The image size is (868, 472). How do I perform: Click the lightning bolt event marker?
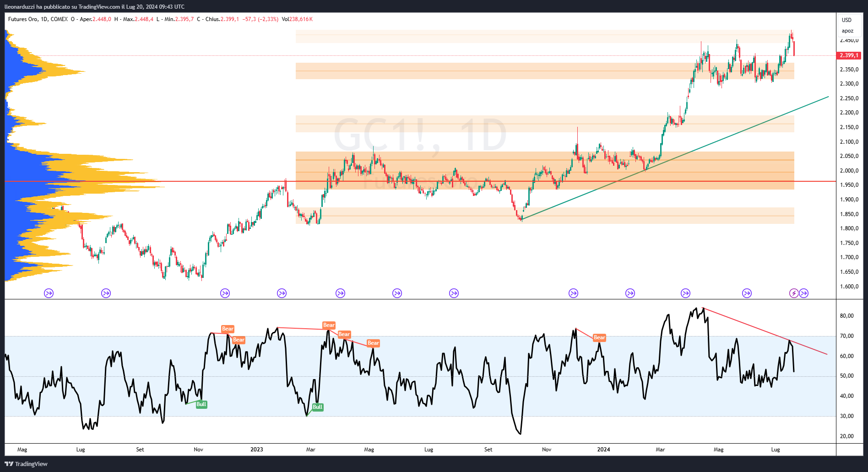794,293
